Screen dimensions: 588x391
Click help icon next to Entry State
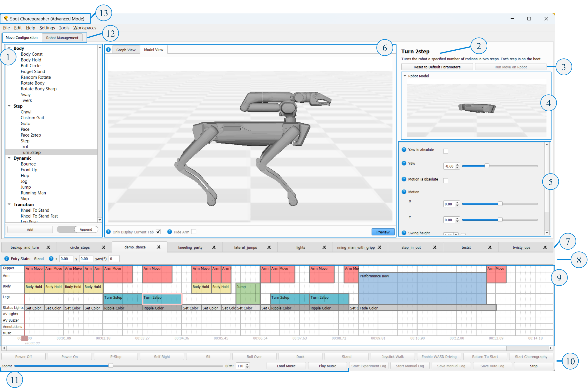7,259
